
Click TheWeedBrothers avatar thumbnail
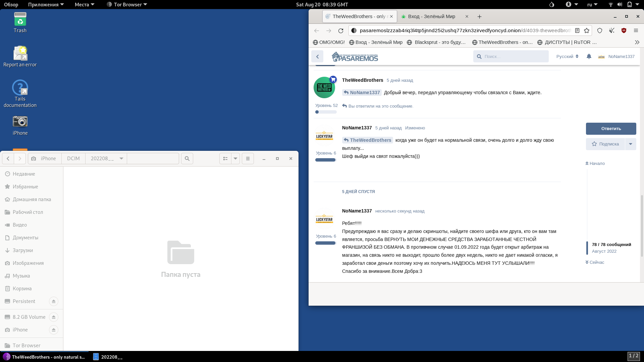tap(324, 87)
